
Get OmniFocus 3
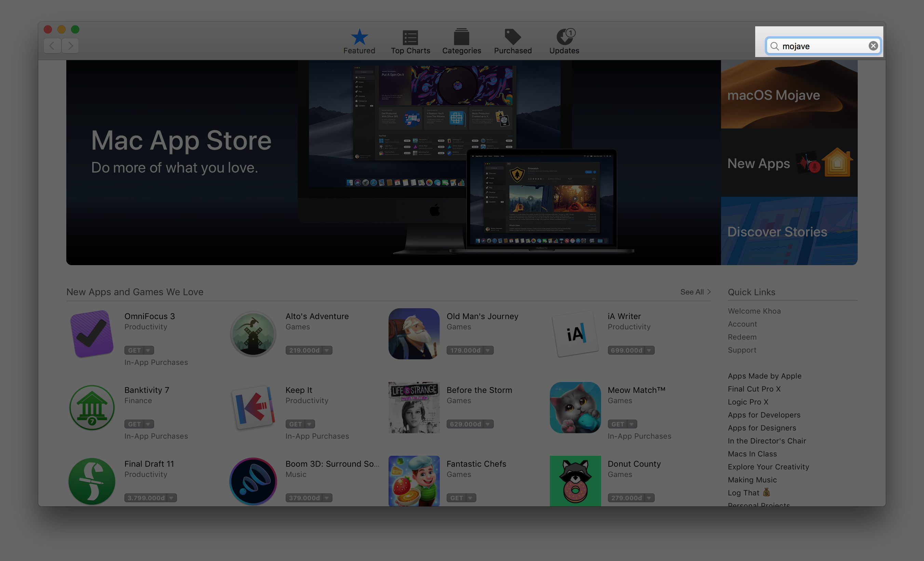(134, 350)
